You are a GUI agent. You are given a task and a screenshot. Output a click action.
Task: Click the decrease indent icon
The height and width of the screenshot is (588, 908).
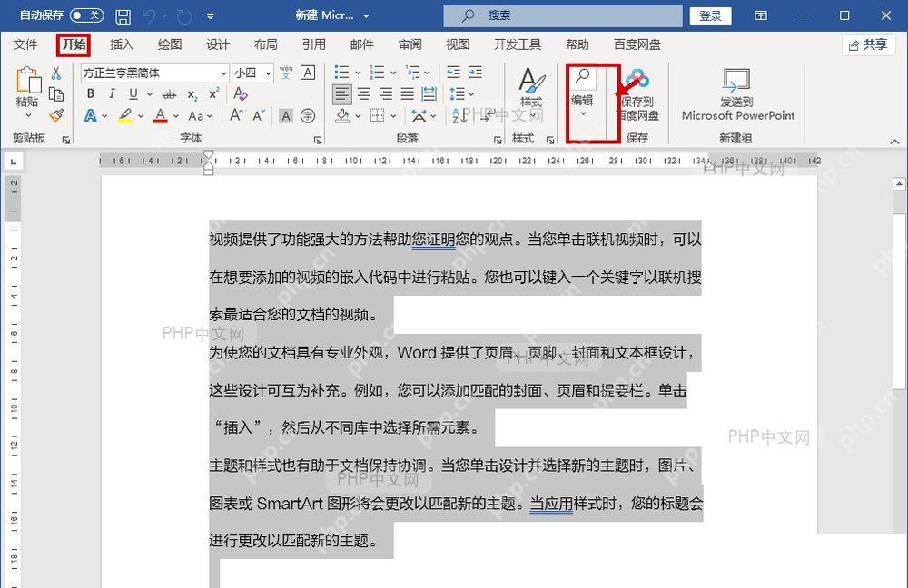coord(453,73)
